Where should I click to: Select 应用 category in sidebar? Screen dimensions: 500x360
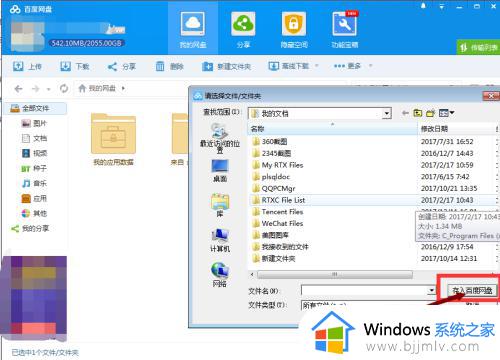(34, 198)
